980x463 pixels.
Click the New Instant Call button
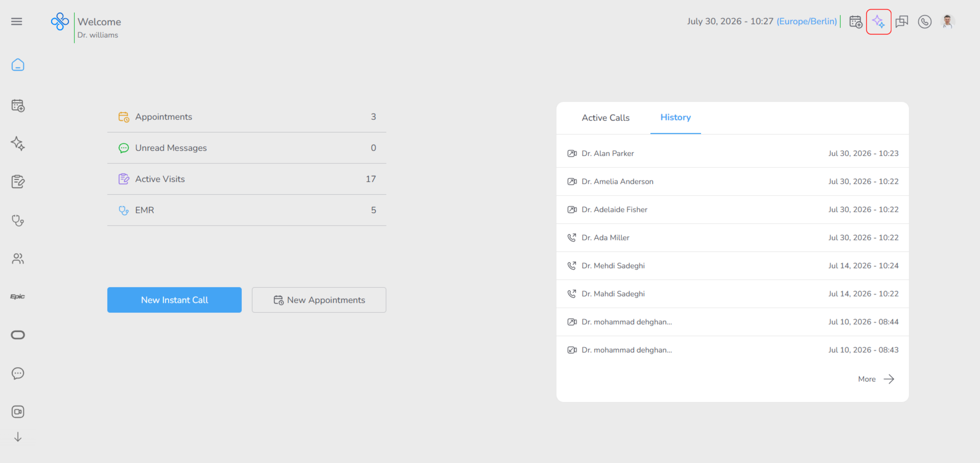coord(174,300)
